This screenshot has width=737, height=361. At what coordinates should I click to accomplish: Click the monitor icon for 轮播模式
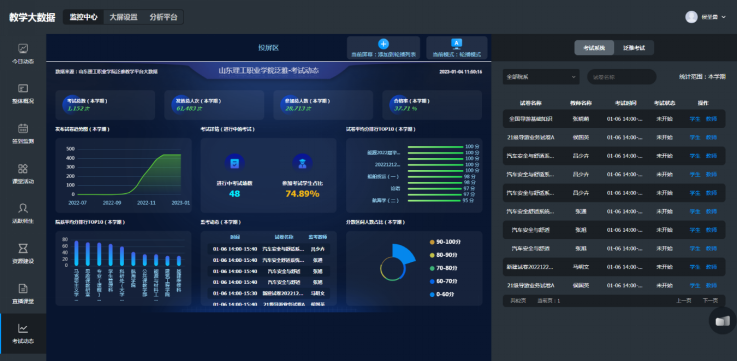tap(456, 44)
